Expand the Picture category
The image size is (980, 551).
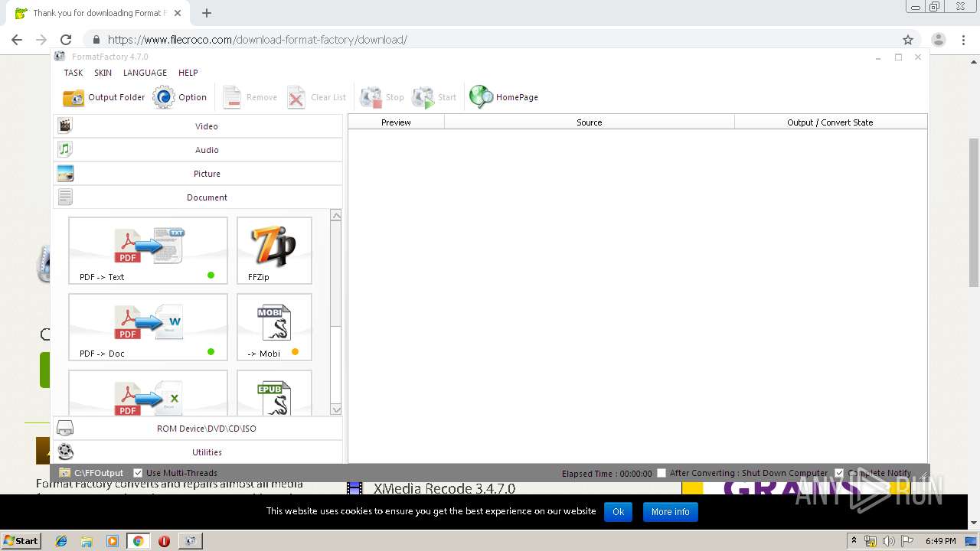tap(198, 174)
